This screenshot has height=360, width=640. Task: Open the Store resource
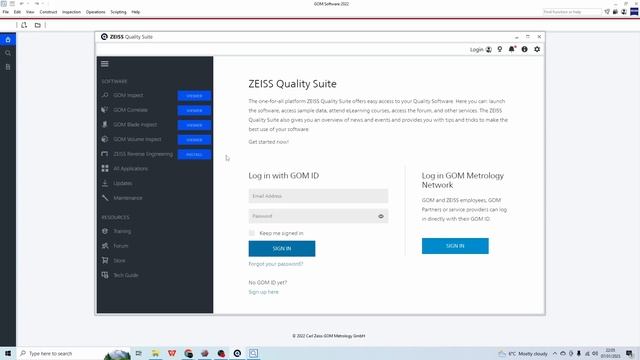[x=119, y=261]
